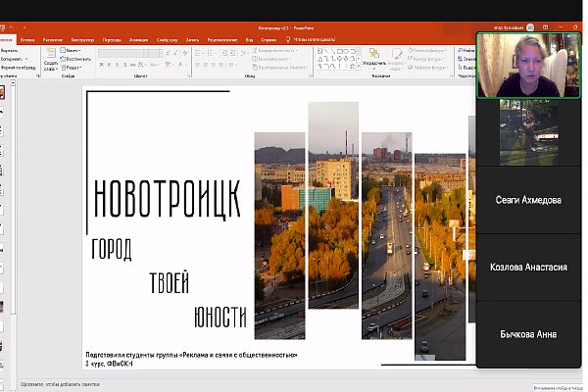
Task: Switch to the Вставка ribbon tab
Action: pyautogui.click(x=26, y=38)
